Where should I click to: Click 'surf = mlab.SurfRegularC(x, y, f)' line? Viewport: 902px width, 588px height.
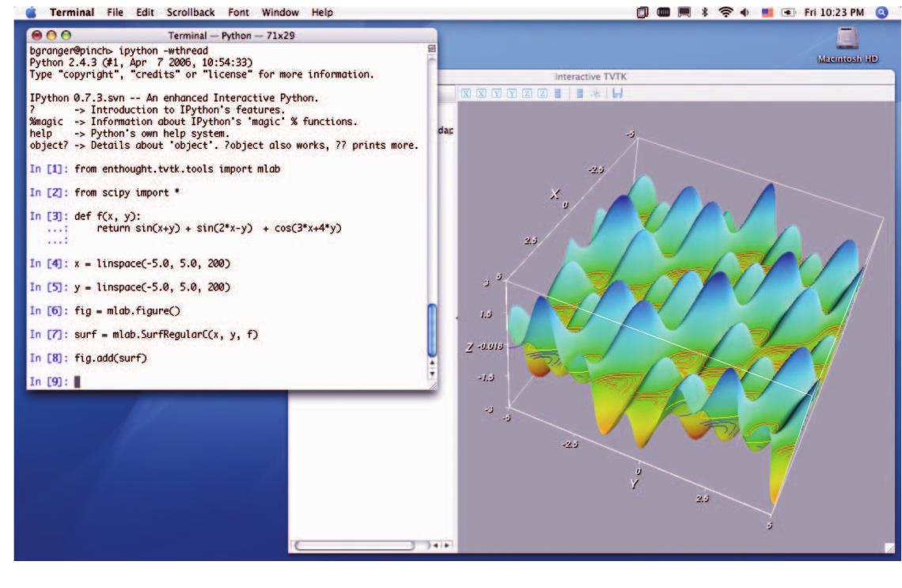click(x=166, y=334)
